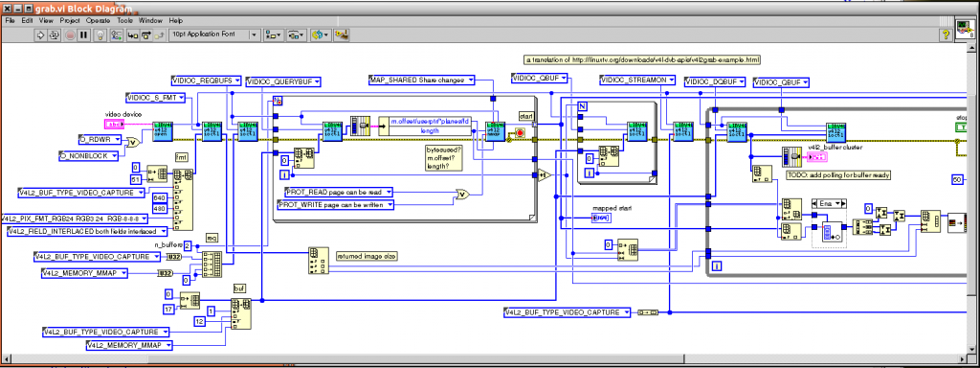Open the Align Objects dropdown
Image resolution: width=980 pixels, height=368 pixels.
pyautogui.click(x=274, y=35)
